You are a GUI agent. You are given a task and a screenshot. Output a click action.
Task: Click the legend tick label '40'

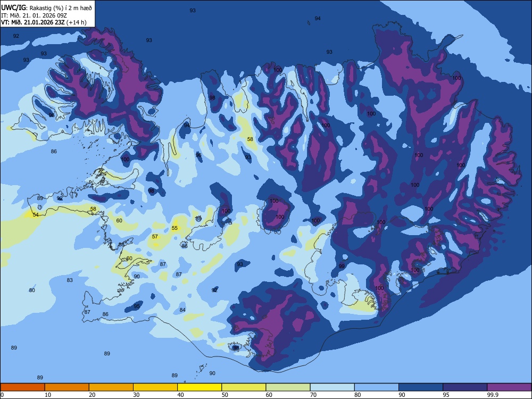pyautogui.click(x=180, y=395)
